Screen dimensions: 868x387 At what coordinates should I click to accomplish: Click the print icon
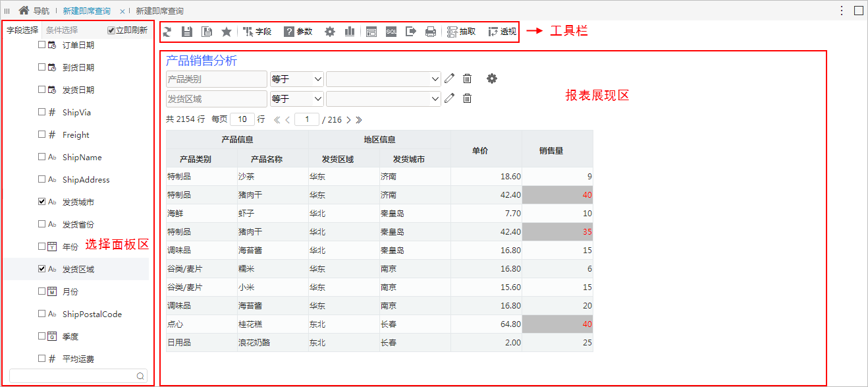point(431,31)
